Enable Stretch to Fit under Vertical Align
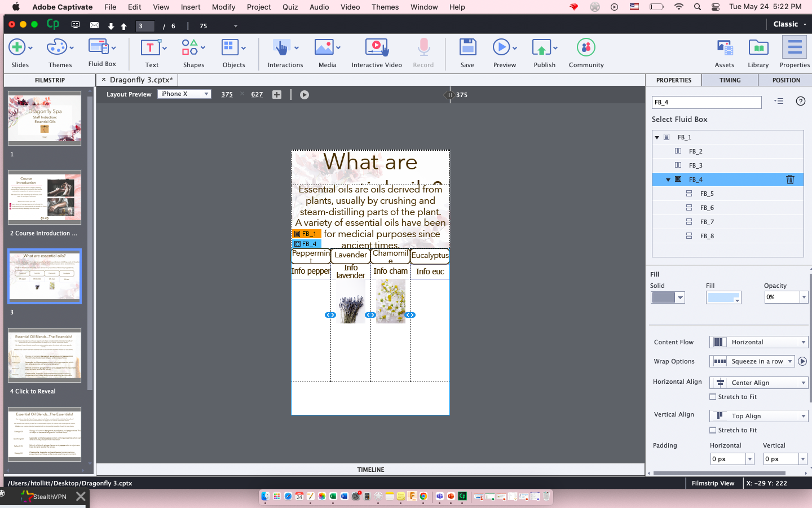This screenshot has width=812, height=508. tap(713, 430)
